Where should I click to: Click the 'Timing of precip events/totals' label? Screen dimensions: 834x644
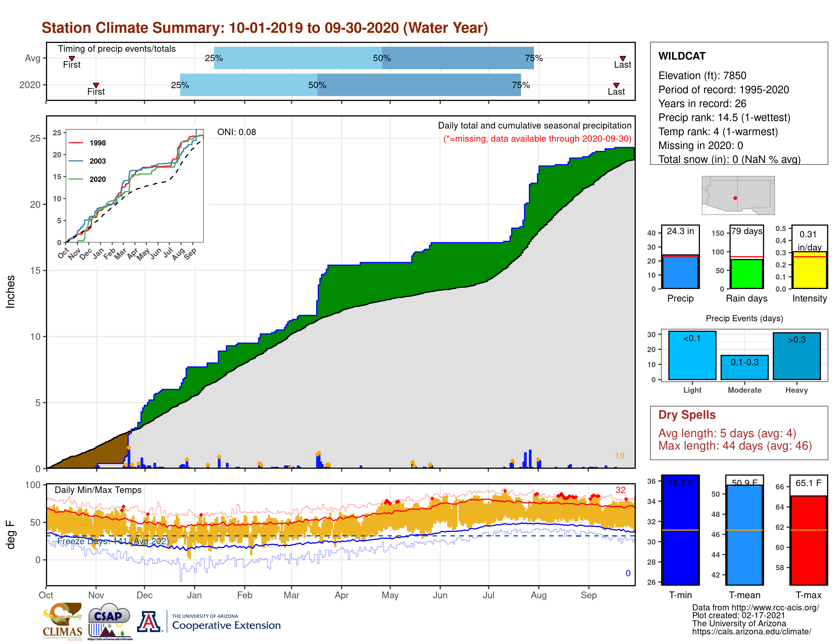[117, 49]
